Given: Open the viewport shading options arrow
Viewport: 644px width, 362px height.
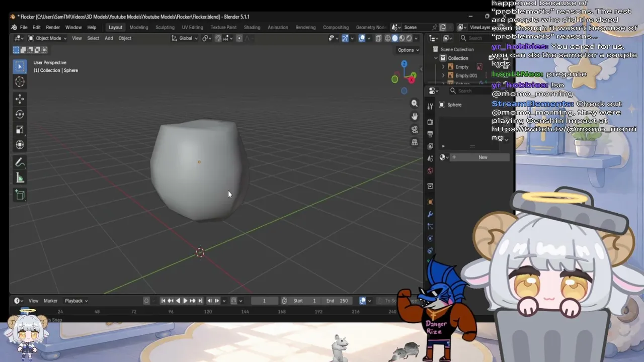Looking at the screenshot, I should click(417, 38).
